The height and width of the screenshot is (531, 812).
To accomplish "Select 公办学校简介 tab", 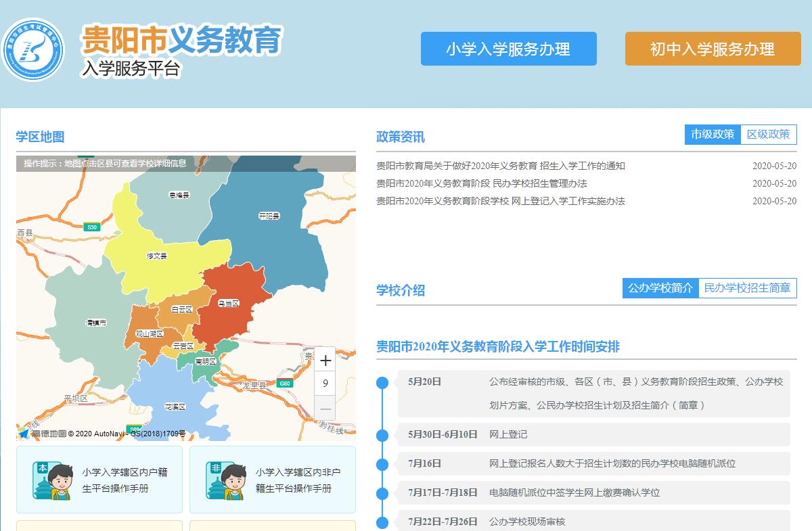I will 660,288.
